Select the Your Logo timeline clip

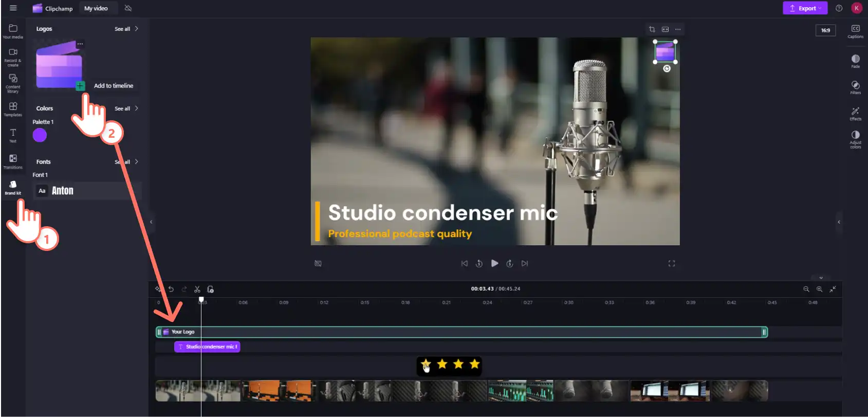[x=461, y=332]
